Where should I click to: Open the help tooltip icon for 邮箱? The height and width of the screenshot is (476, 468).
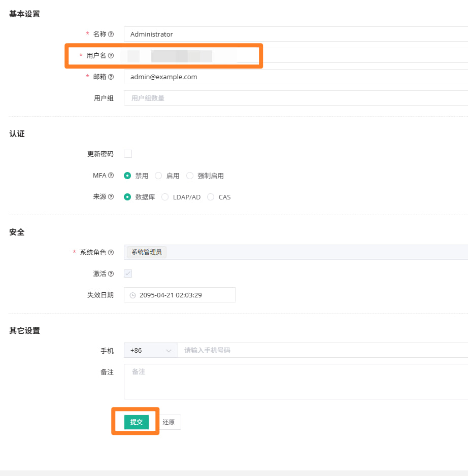coord(111,77)
